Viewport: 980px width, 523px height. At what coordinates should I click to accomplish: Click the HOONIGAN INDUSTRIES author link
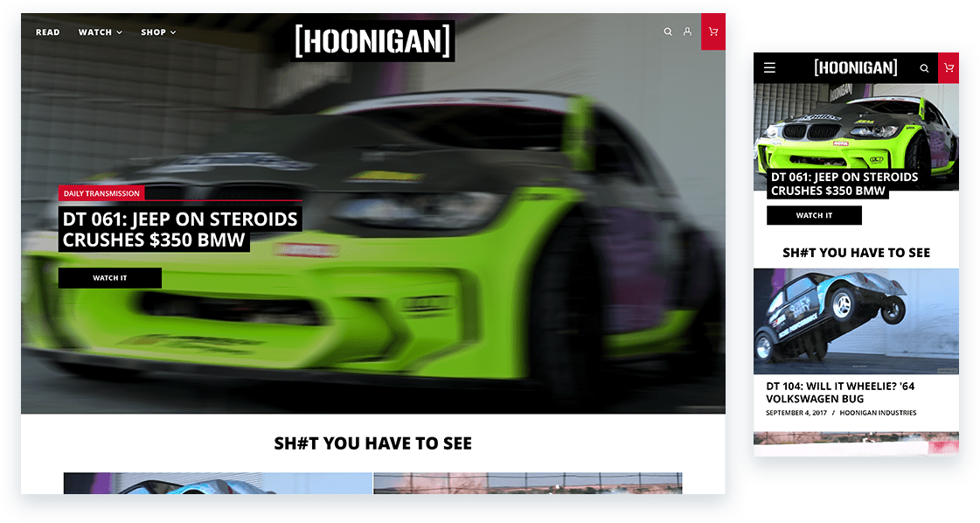coord(878,412)
